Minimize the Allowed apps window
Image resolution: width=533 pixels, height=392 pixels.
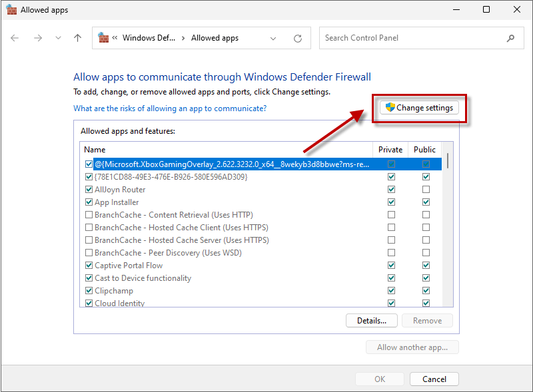point(456,9)
